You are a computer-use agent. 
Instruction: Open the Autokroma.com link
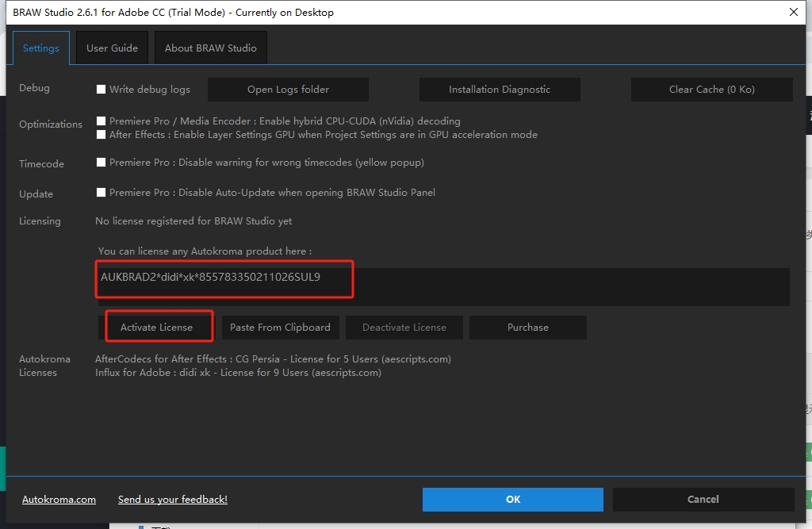coord(59,500)
